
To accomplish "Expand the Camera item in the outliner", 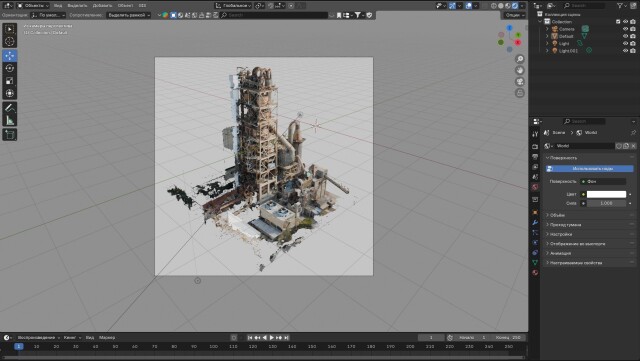I will pyautogui.click(x=547, y=29).
